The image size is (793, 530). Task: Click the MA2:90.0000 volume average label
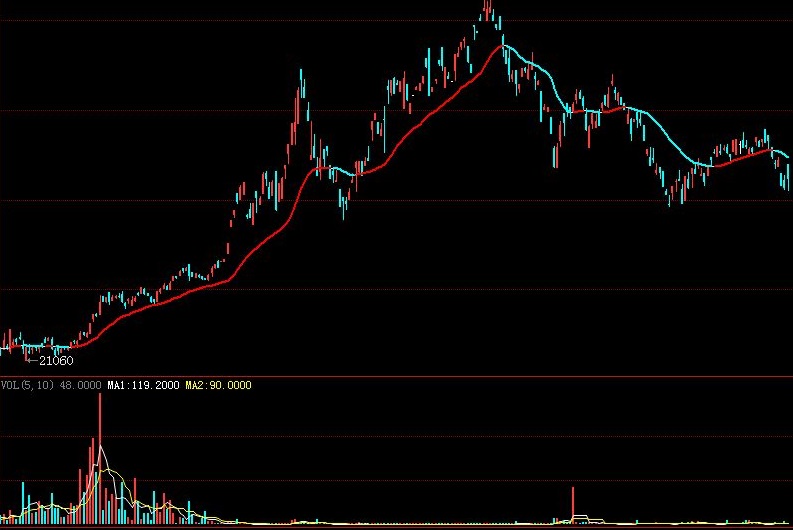[x=218, y=385]
